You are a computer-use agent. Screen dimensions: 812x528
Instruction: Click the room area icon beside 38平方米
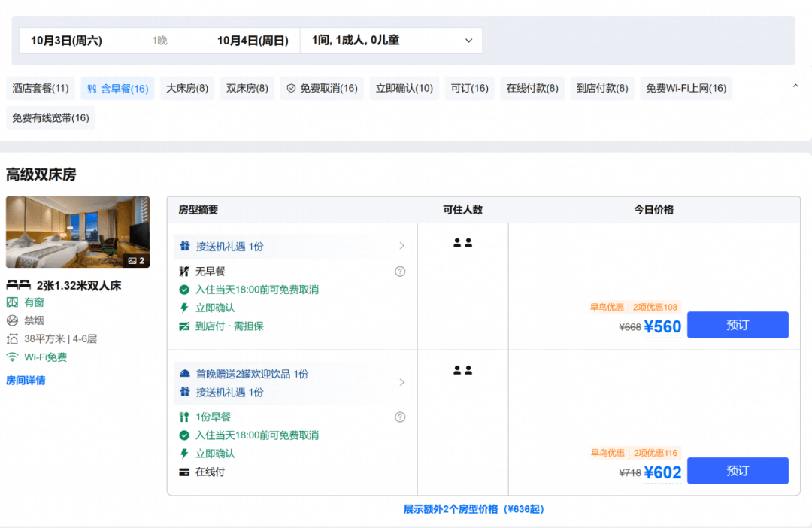point(12,339)
